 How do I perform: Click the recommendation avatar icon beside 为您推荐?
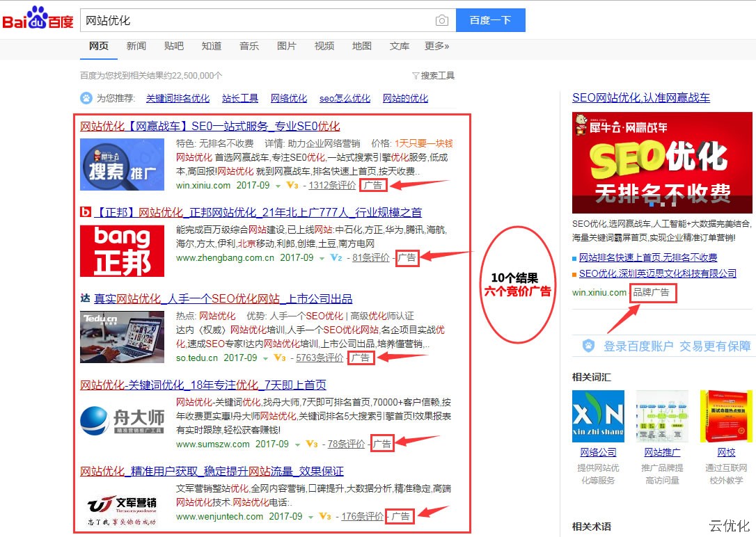86,98
